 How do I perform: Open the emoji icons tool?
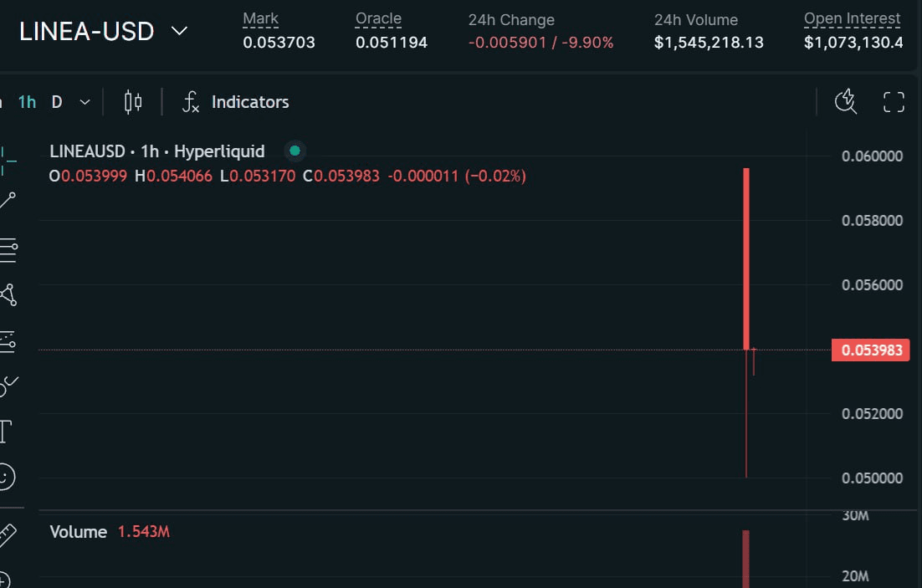pos(7,477)
